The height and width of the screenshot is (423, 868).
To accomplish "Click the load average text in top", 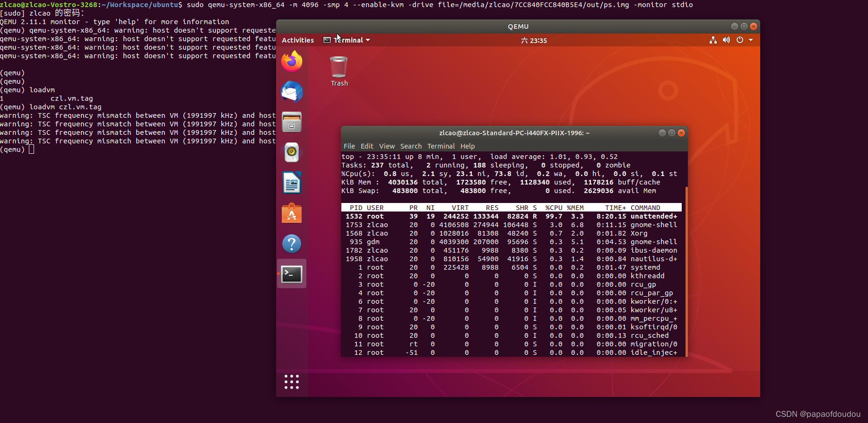I will point(554,157).
